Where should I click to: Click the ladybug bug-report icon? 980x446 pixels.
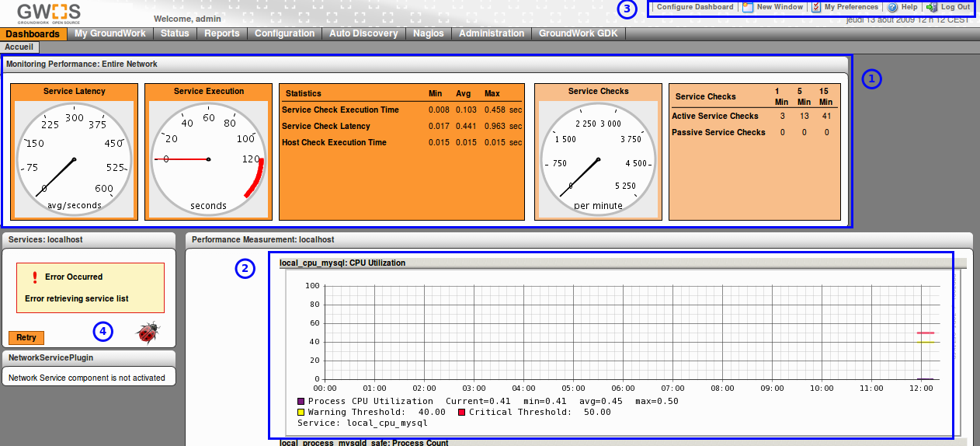(148, 333)
